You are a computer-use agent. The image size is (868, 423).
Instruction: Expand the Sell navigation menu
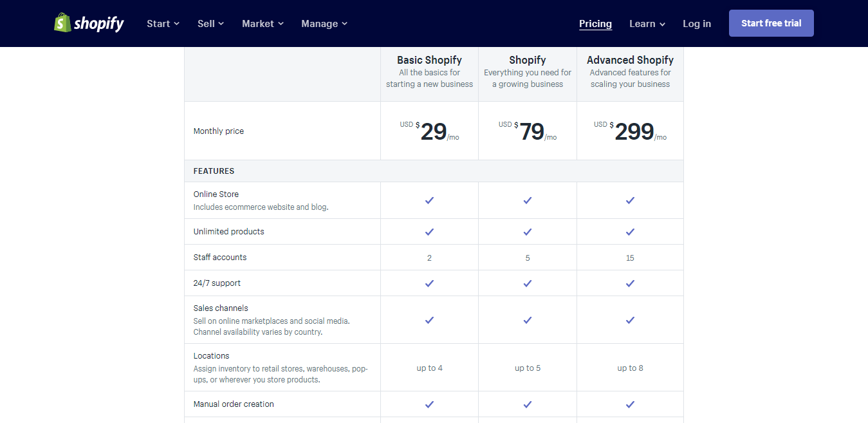pos(210,23)
